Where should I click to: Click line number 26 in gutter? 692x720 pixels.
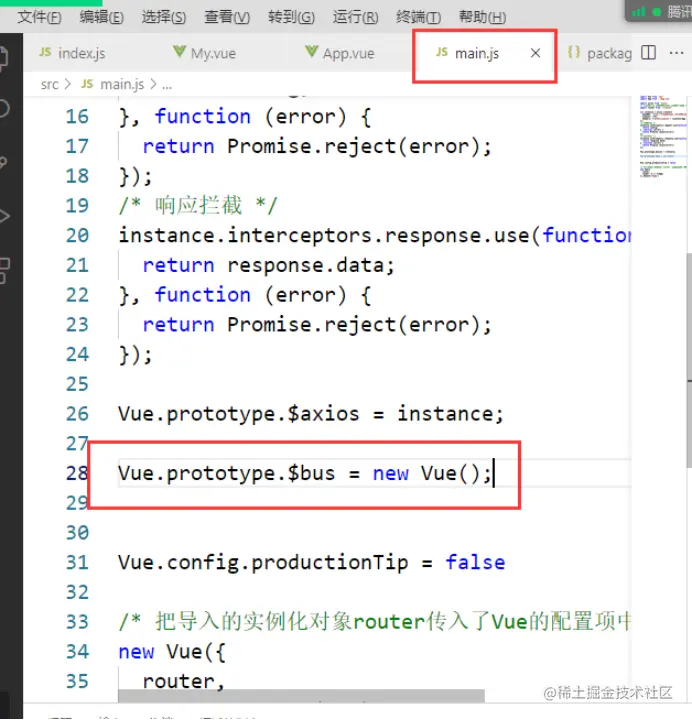click(x=77, y=414)
